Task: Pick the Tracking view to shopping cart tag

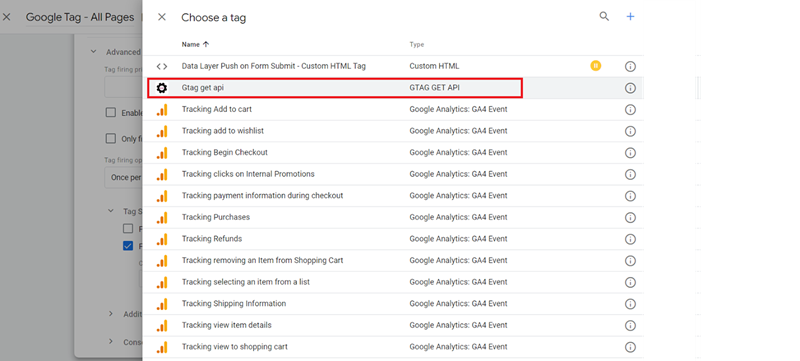Action: 235,347
